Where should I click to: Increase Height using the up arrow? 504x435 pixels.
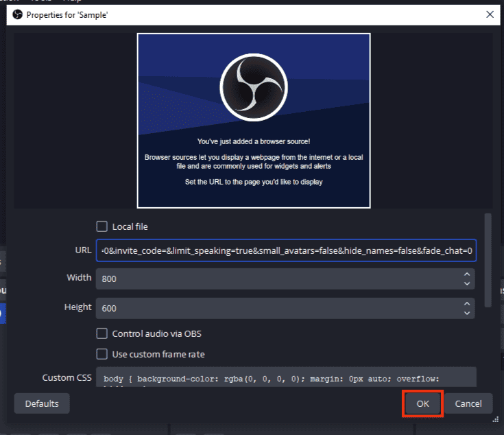tap(467, 303)
